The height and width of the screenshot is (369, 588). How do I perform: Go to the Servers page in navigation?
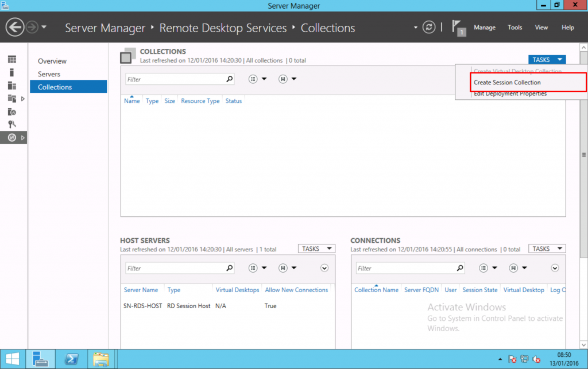pyautogui.click(x=49, y=74)
